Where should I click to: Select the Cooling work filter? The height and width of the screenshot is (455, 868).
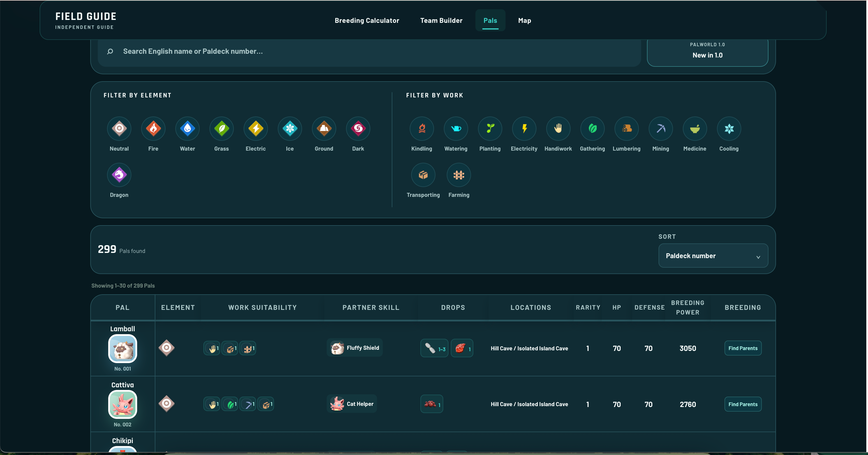[x=729, y=129]
